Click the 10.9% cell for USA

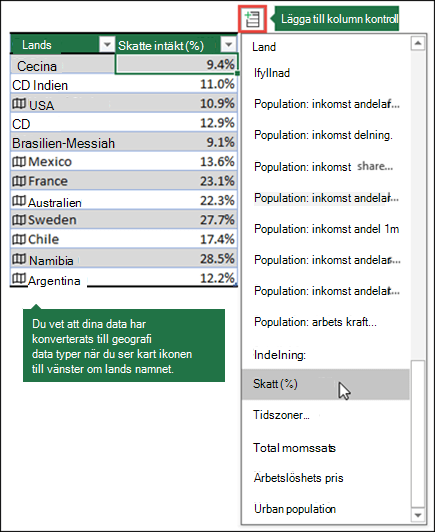point(176,103)
